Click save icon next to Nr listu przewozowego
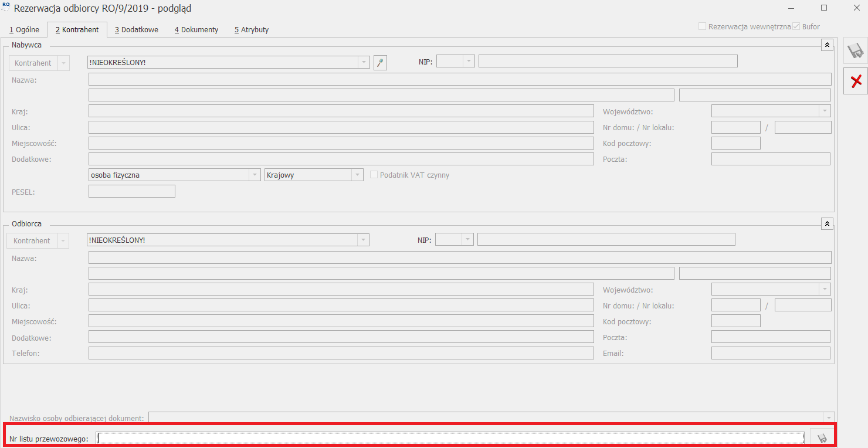 point(822,438)
